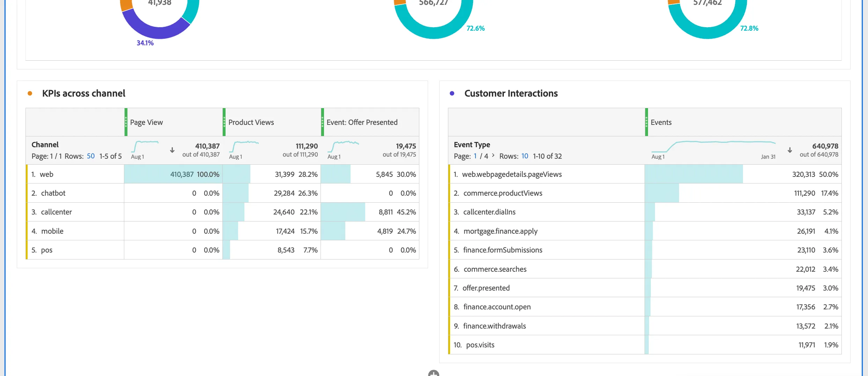The image size is (868, 376).
Task: Click the Product Views sparkline trend
Action: tap(244, 146)
